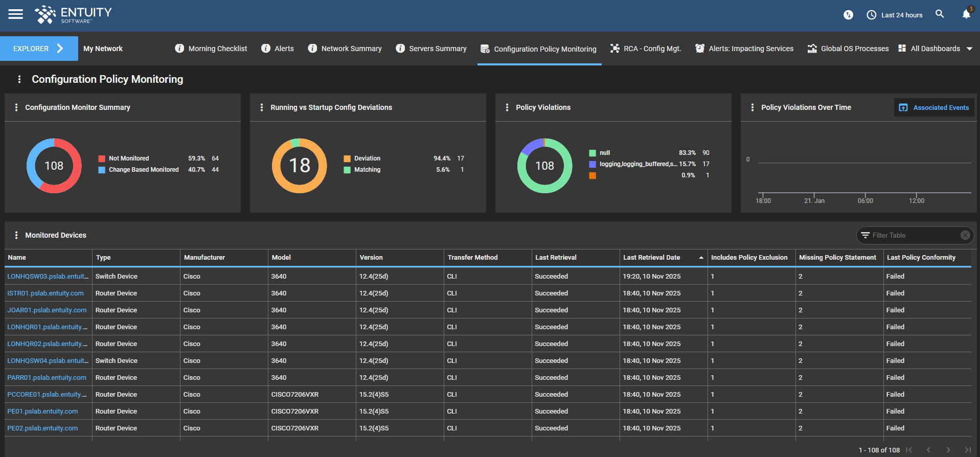
Task: Go to the next table page
Action: (948, 450)
